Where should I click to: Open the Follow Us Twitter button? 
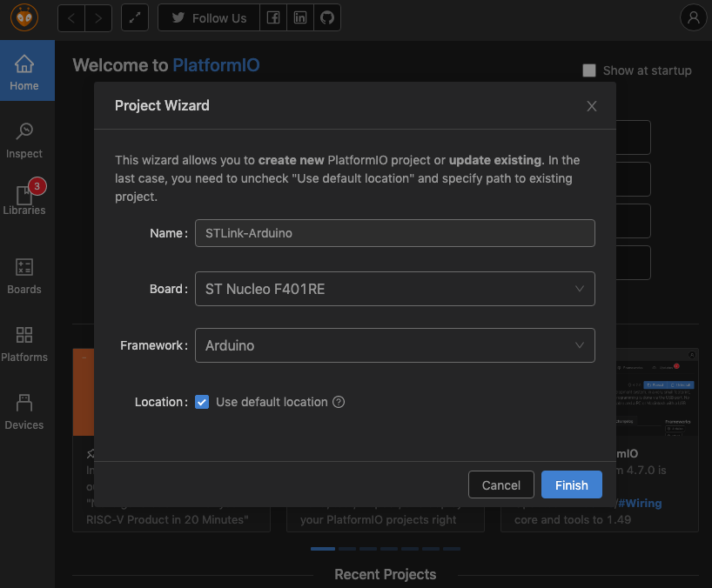209,18
